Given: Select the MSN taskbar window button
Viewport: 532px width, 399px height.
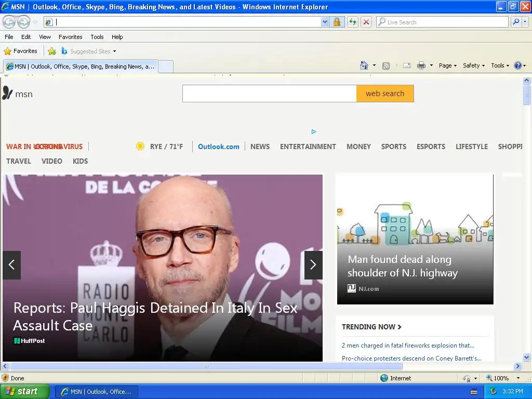Looking at the screenshot, I should coord(96,392).
